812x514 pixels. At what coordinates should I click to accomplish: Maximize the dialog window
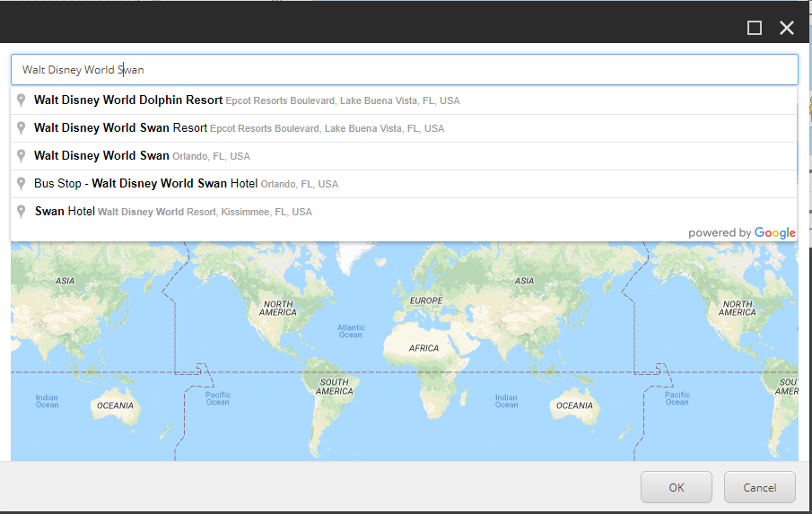(755, 28)
